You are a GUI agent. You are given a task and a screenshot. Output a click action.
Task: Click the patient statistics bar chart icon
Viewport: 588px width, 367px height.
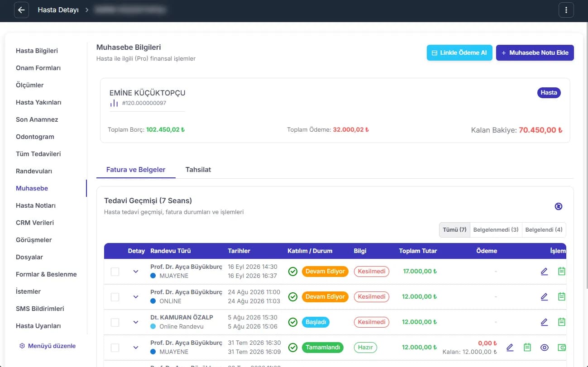(x=114, y=103)
